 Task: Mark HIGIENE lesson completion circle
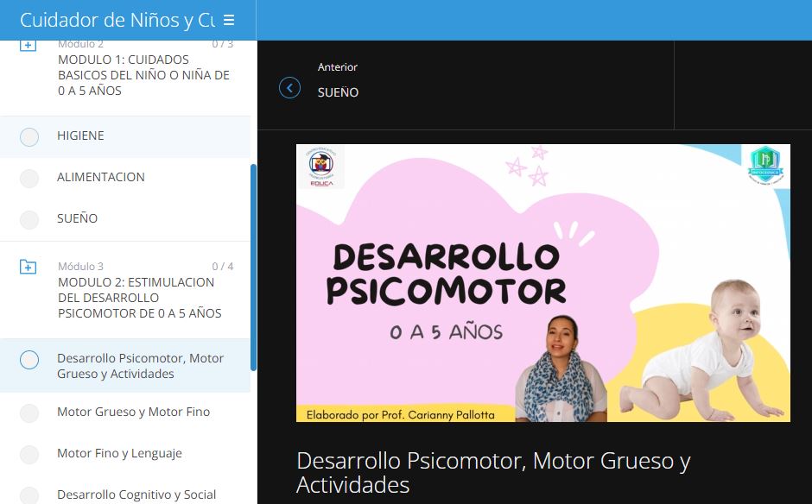[29, 136]
